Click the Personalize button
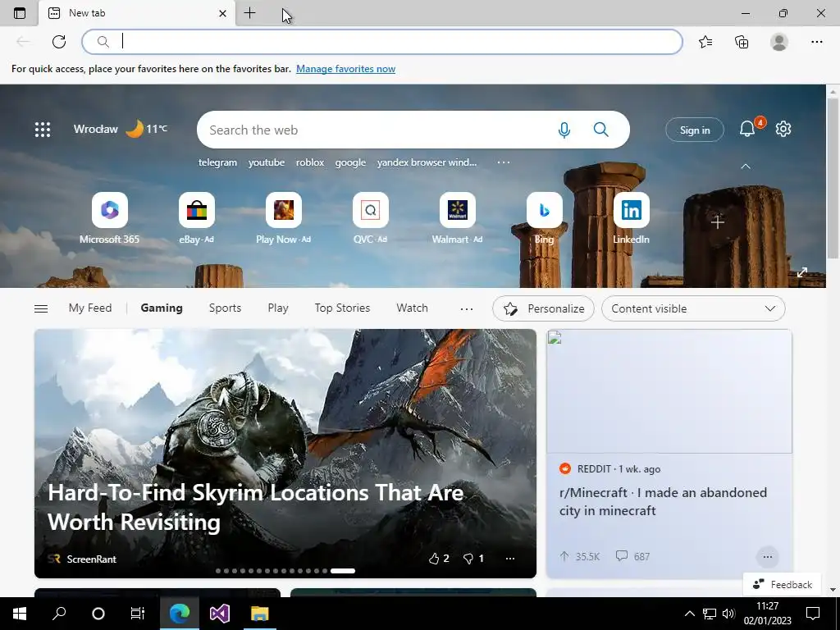Image resolution: width=840 pixels, height=630 pixels. 543,308
